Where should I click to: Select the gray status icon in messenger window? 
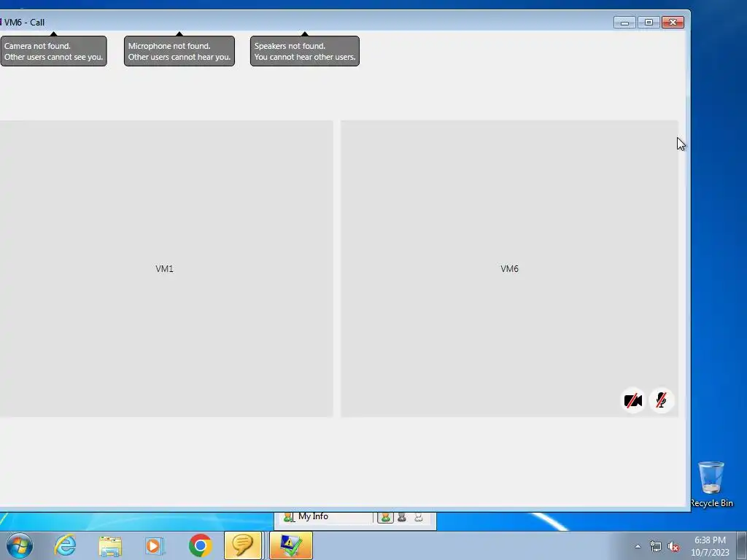click(402, 517)
